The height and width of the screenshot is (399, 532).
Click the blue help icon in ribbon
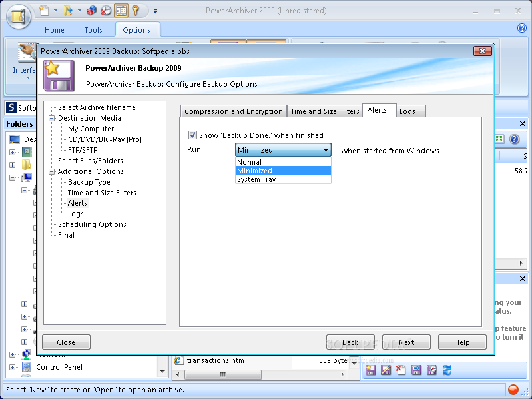coord(521,28)
